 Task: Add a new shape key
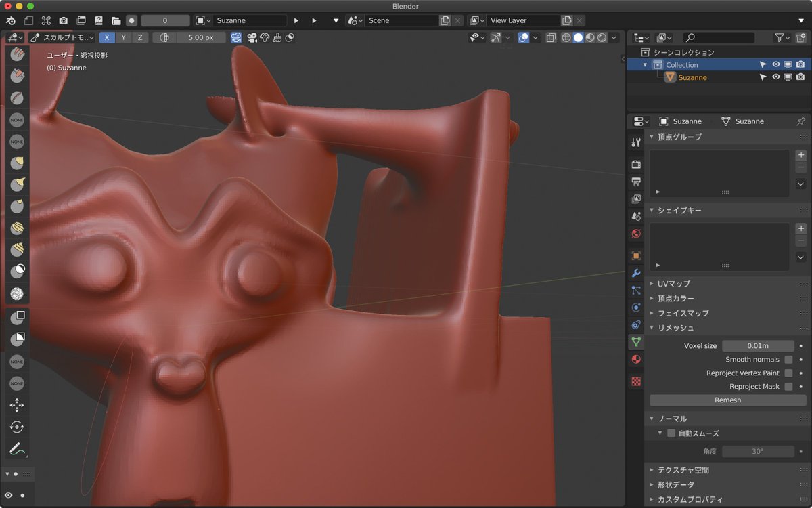[x=800, y=228]
